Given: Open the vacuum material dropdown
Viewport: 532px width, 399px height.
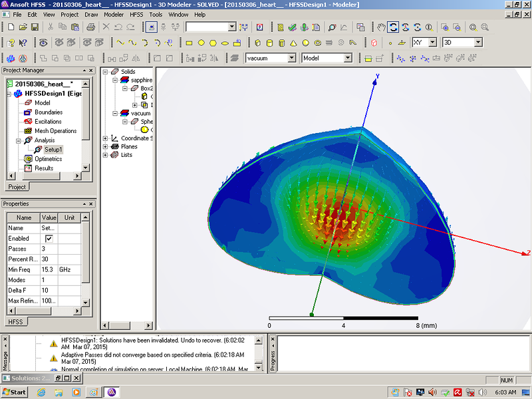Looking at the screenshot, I should click(291, 59).
